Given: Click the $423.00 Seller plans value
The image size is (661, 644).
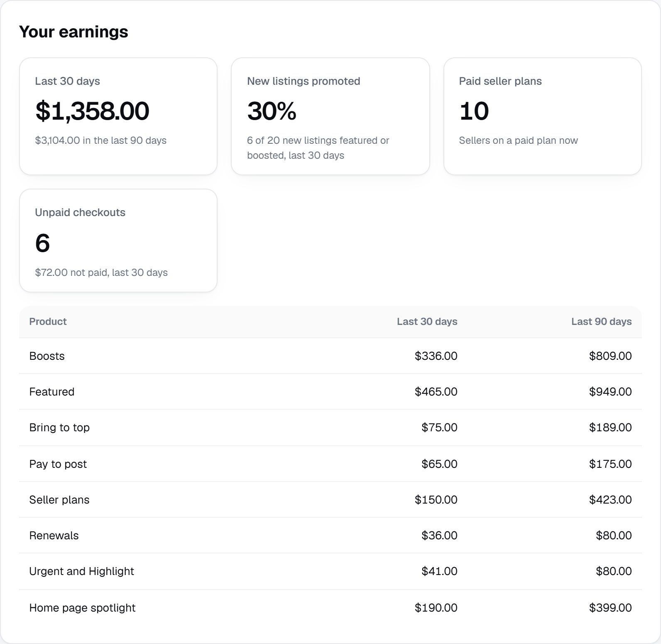Looking at the screenshot, I should [x=610, y=500].
